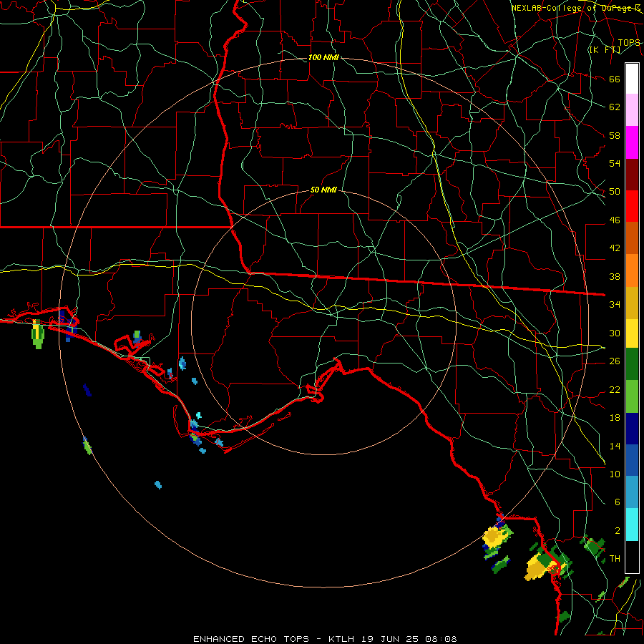Pick the magenta legend swatch

coord(632,142)
